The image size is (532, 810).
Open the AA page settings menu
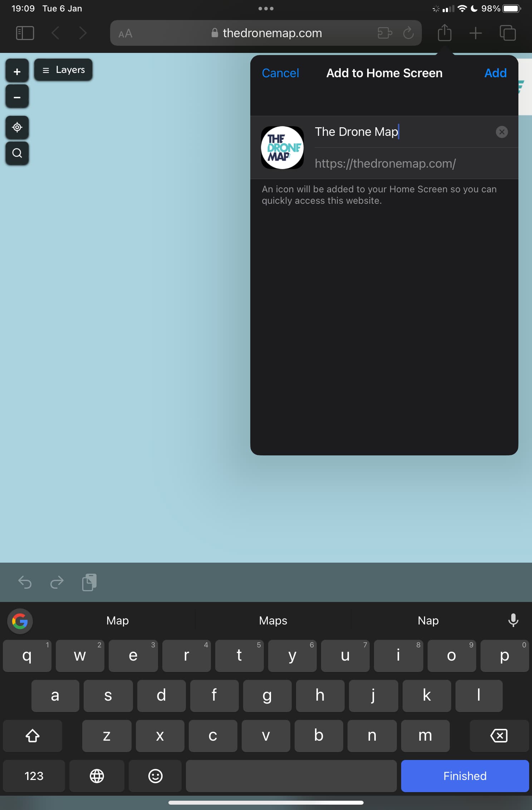125,34
